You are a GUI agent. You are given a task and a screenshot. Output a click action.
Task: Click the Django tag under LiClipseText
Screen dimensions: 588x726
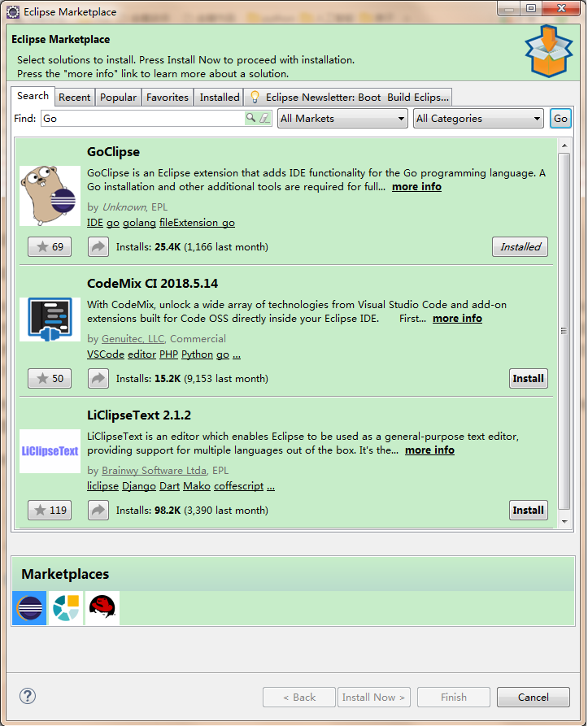click(x=139, y=486)
